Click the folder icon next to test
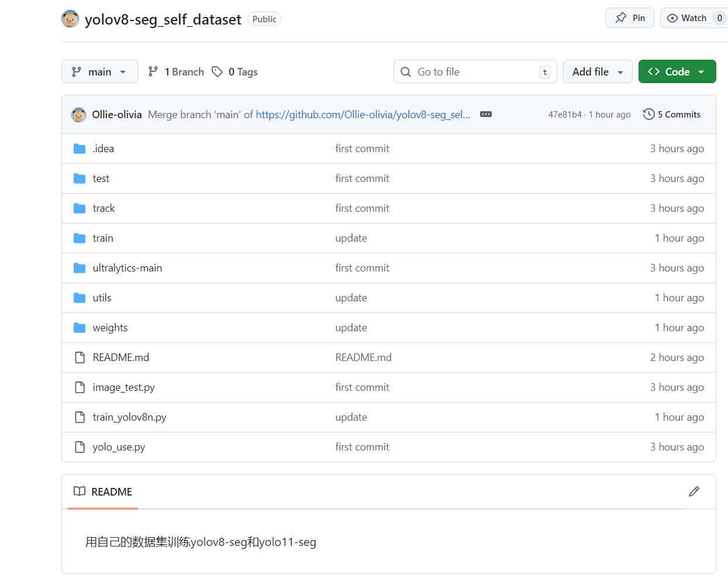The image size is (728, 581). tap(80, 178)
